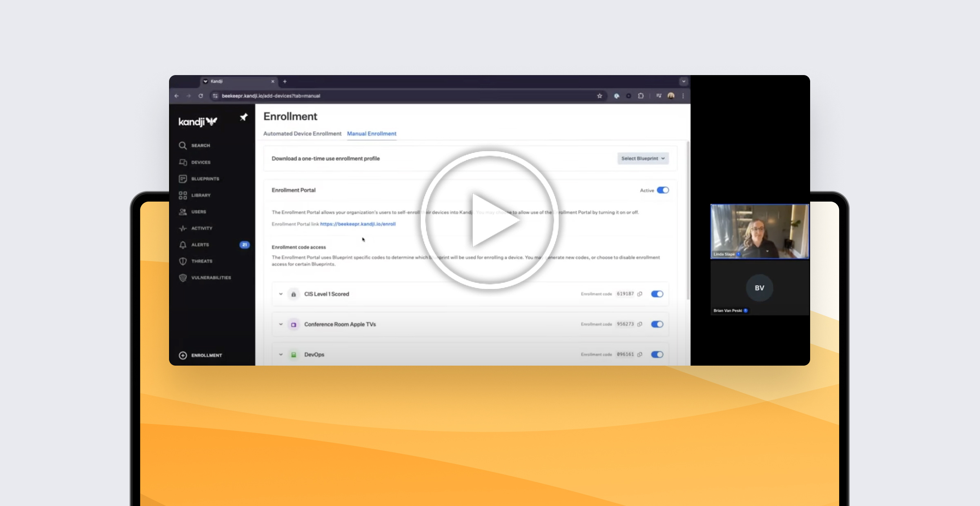Bookmark page with star icon
The height and width of the screenshot is (506, 980).
coord(599,96)
